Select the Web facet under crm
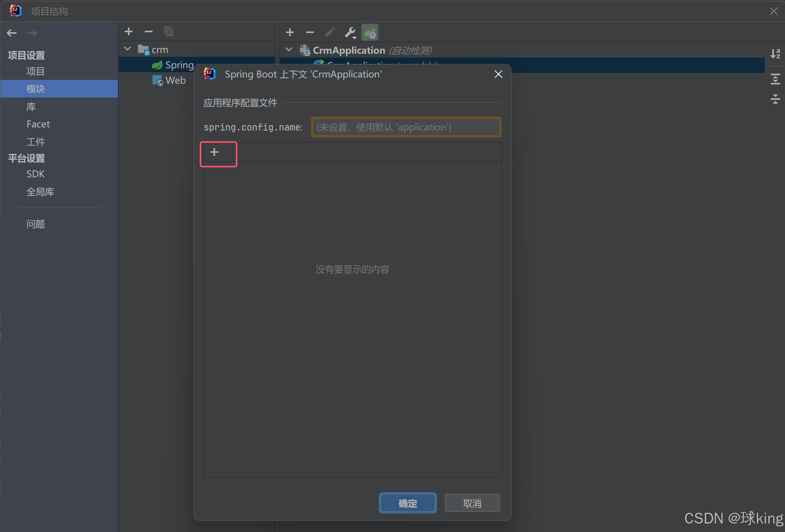This screenshot has height=532, width=785. pos(175,81)
